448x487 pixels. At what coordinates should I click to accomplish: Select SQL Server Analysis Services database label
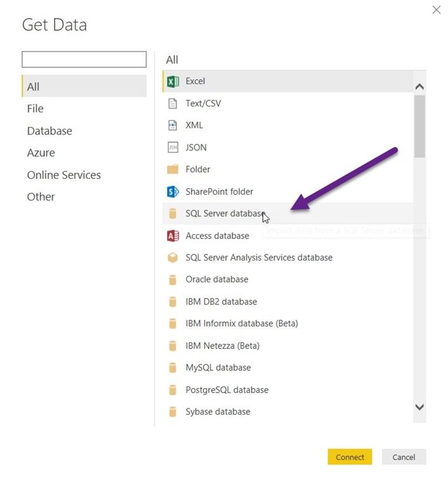point(259,257)
